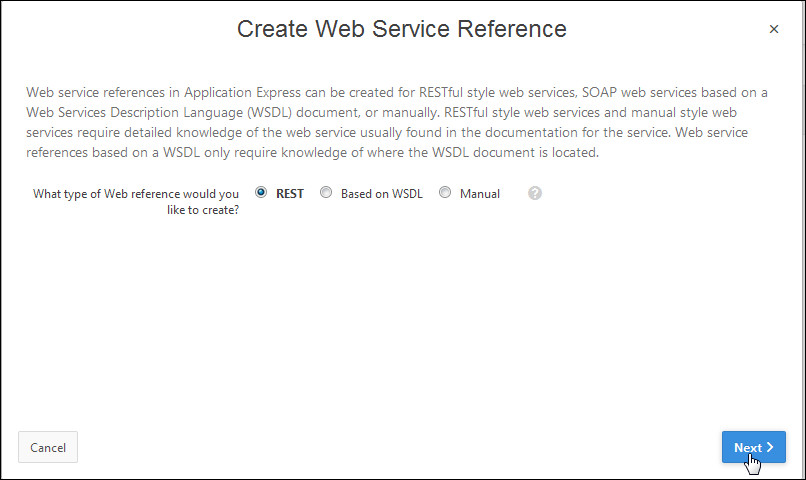Click the empty dialog body area
Screen dimensions: 806x480
click(x=400, y=320)
